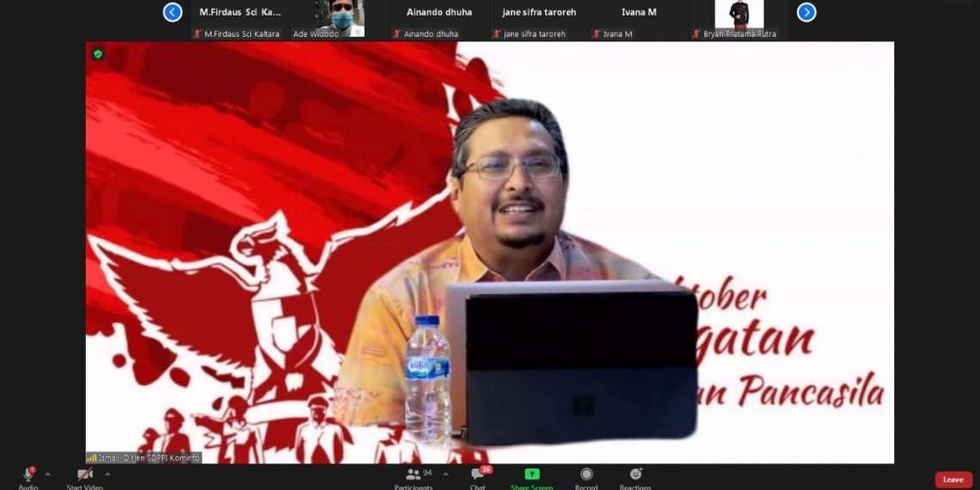Click muted mic icon beside Bryan Pratama Putra
Image resolution: width=980 pixels, height=490 pixels.
696,34
